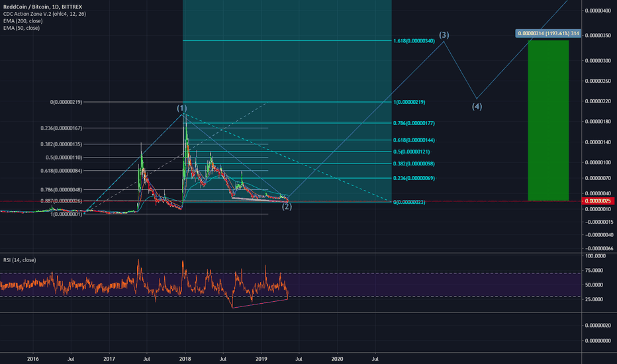Click the gray 0(0.00000219) retracement label

pyautogui.click(x=66, y=102)
